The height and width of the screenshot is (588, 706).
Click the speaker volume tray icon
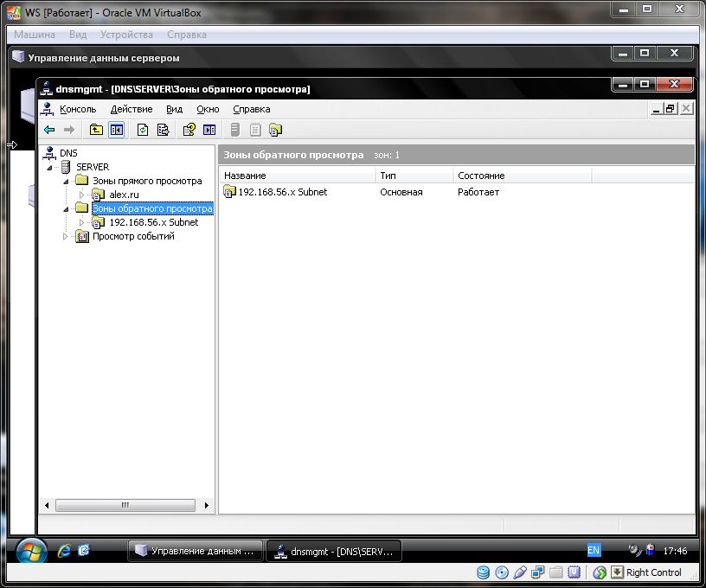634,550
